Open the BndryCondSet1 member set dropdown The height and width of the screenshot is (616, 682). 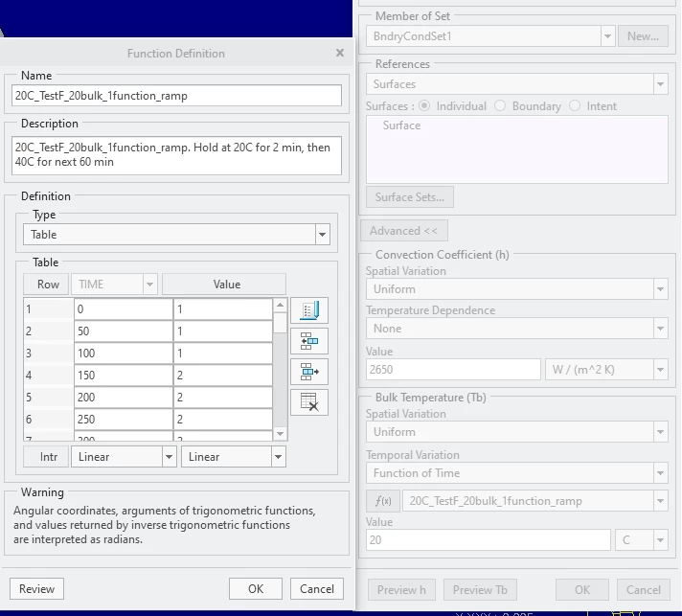[x=607, y=36]
